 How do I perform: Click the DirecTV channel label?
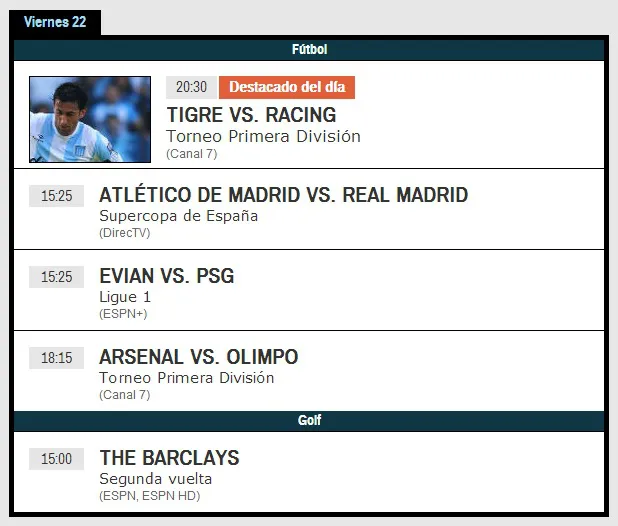point(125,233)
